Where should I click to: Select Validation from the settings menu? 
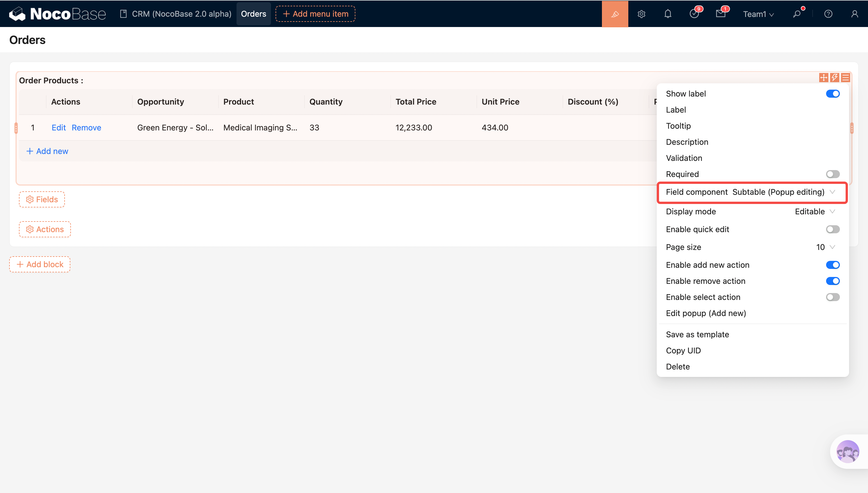[684, 158]
